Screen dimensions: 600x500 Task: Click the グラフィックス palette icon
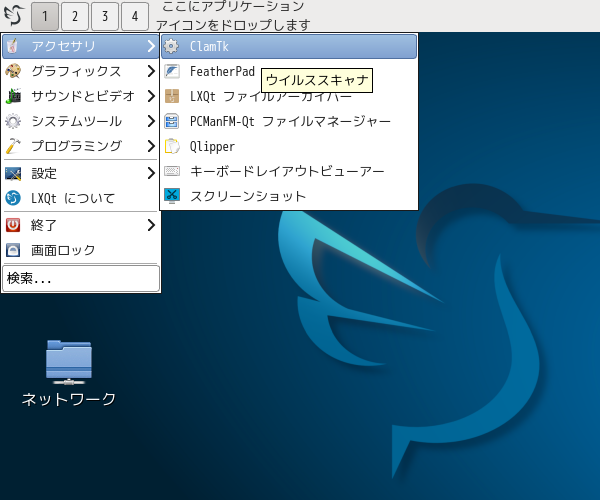pyautogui.click(x=13, y=71)
